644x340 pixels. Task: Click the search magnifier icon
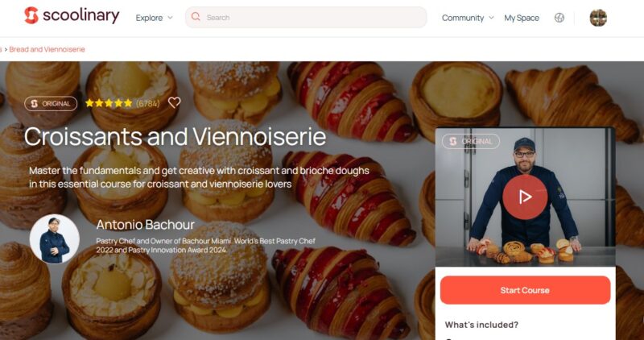coord(196,17)
